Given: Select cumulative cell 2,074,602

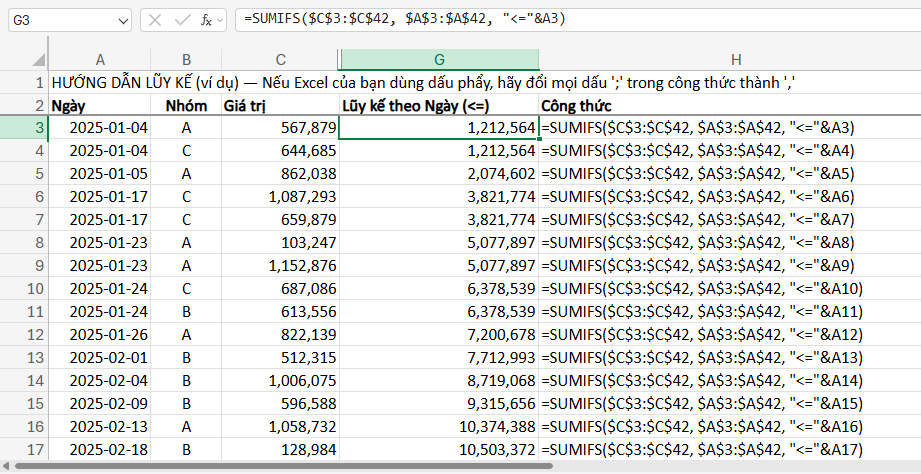Looking at the screenshot, I should pyautogui.click(x=439, y=174).
